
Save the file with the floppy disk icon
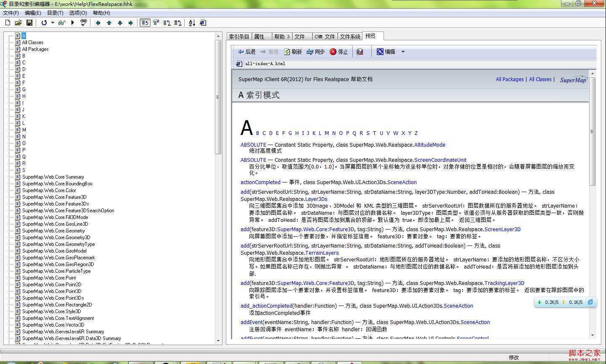pos(29,23)
